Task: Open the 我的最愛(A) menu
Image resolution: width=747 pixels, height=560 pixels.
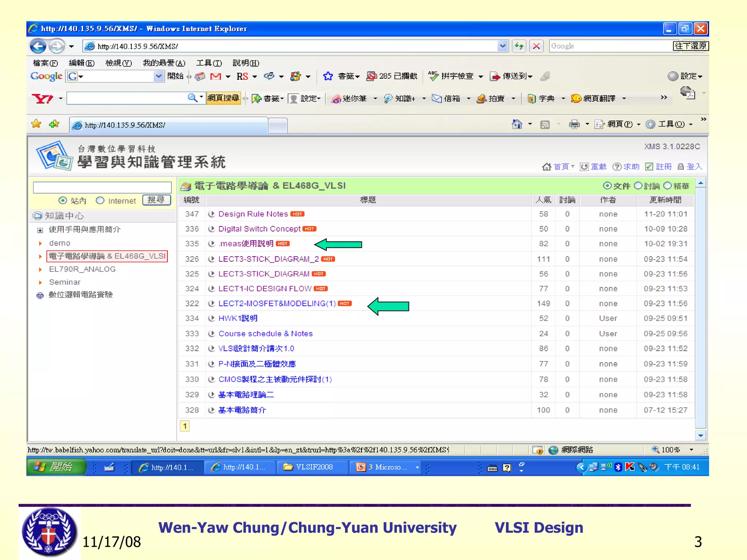Action: click(164, 63)
